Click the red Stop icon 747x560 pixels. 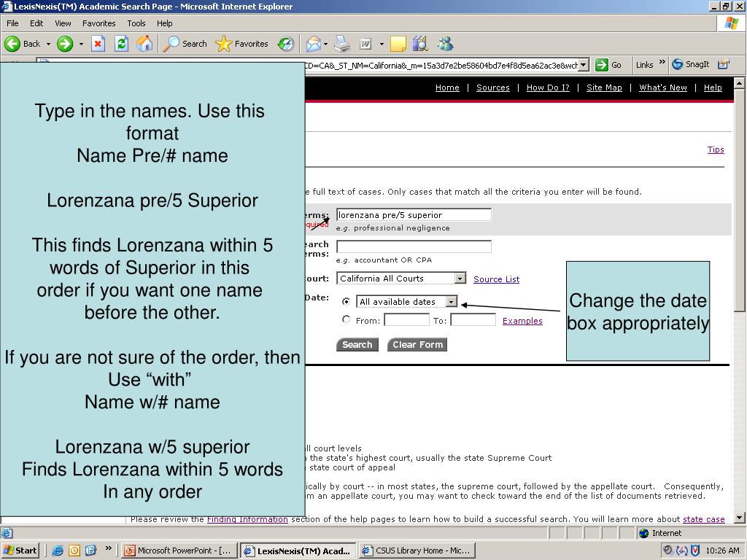[98, 44]
